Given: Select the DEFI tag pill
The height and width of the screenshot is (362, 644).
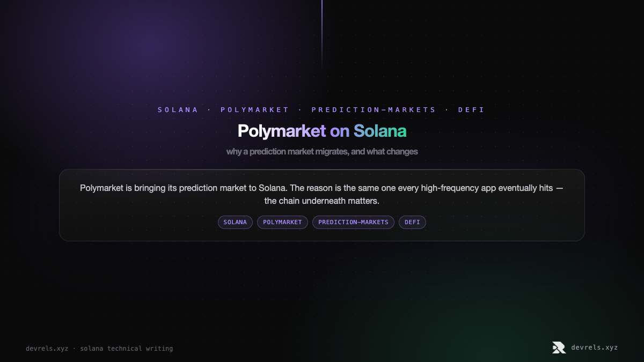Looking at the screenshot, I should pyautogui.click(x=412, y=222).
